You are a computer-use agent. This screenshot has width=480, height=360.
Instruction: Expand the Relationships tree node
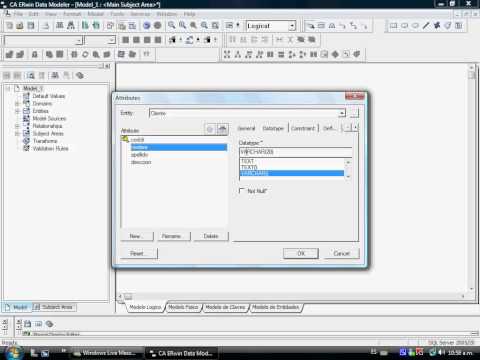(x=17, y=126)
